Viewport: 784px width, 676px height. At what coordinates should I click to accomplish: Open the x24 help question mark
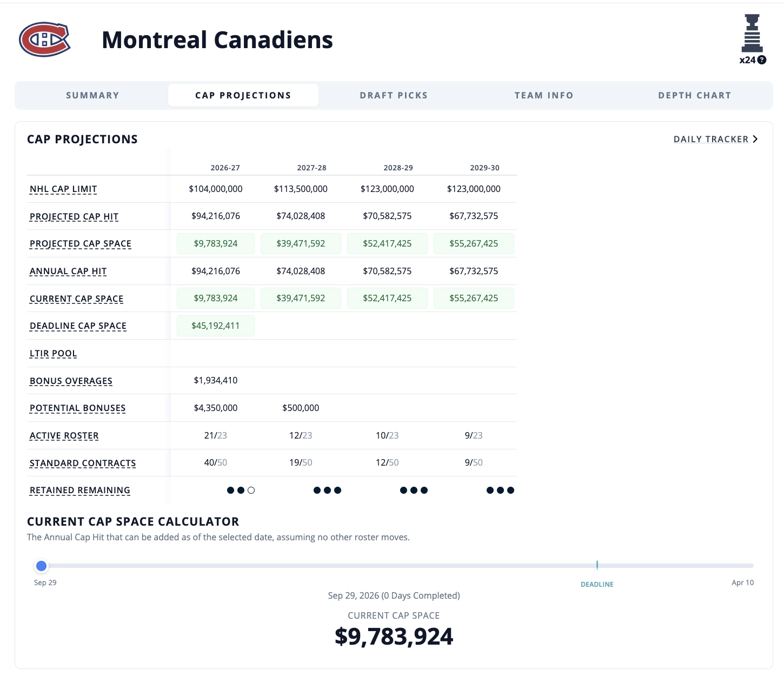click(762, 60)
